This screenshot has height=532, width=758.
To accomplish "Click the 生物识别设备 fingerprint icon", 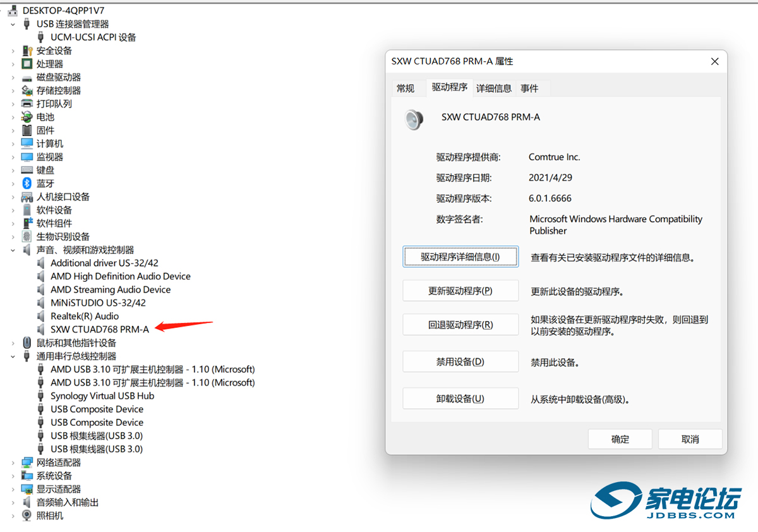I will [27, 236].
